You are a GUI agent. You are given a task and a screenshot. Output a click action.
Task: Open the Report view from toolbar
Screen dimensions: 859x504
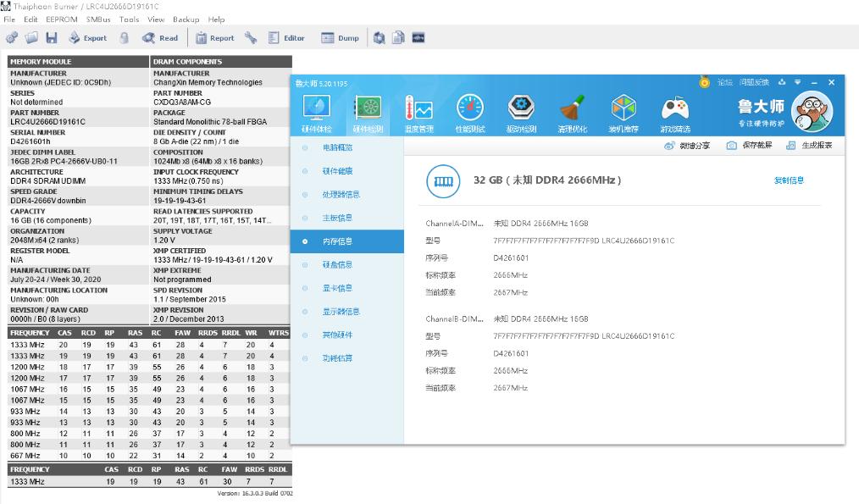[x=215, y=37]
